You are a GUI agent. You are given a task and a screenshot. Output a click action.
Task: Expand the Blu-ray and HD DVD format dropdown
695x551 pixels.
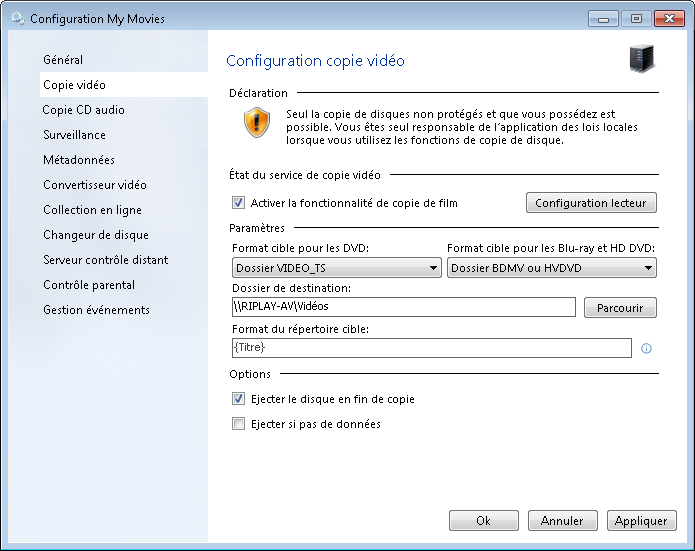[x=551, y=268]
